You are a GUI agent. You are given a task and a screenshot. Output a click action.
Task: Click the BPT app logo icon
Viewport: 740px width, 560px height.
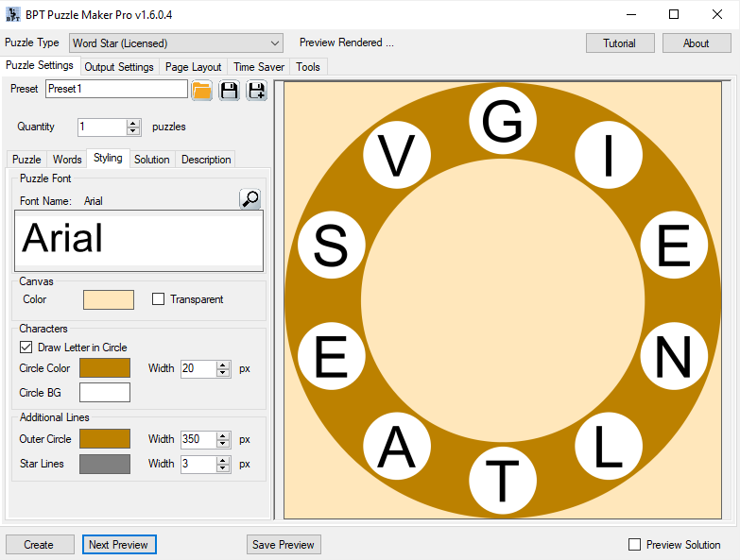pyautogui.click(x=12, y=14)
